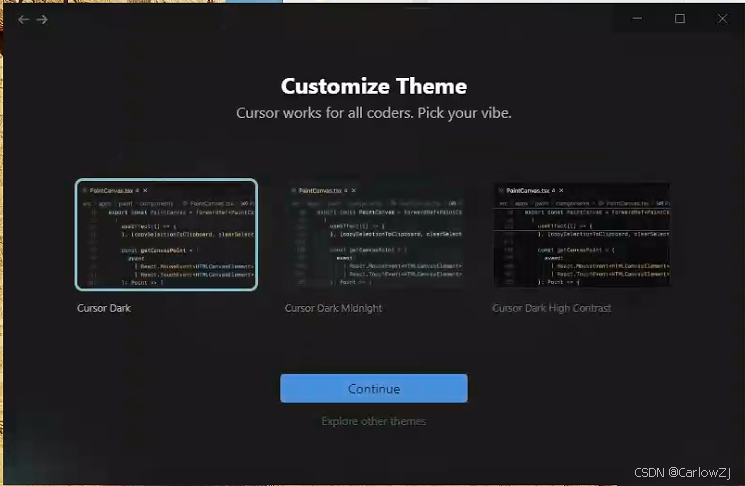Image resolution: width=745 pixels, height=486 pixels.
Task: Go forward with the right arrow
Action: pos(42,19)
